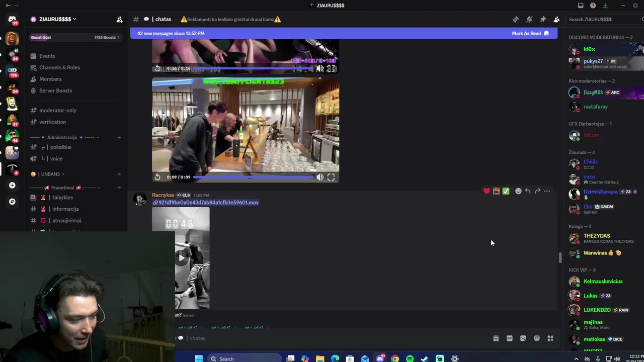
Task: Open pinned messages icon
Action: 543,19
